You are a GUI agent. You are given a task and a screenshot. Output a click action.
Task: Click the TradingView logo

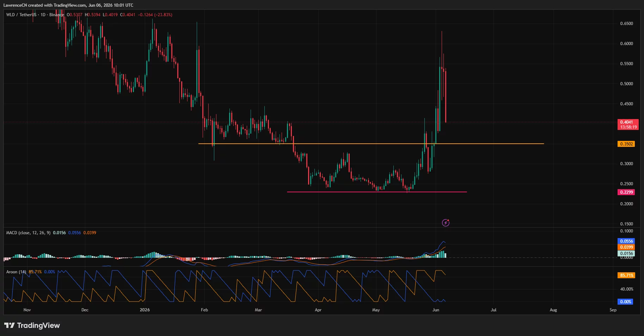click(32, 325)
